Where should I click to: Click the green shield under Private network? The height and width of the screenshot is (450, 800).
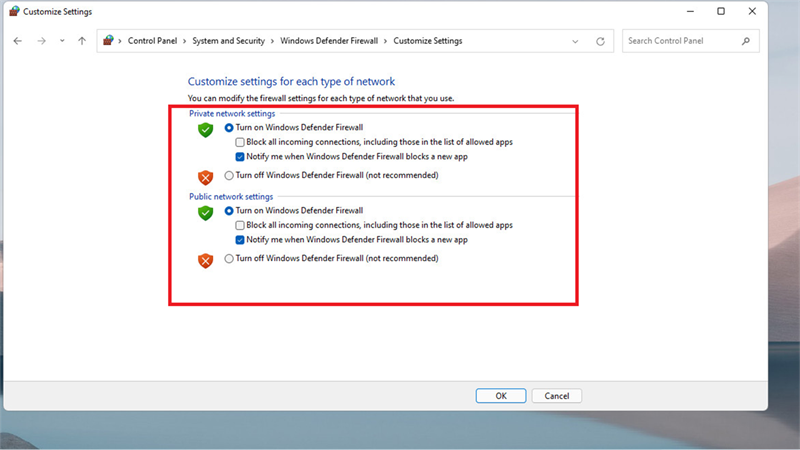[x=206, y=130]
